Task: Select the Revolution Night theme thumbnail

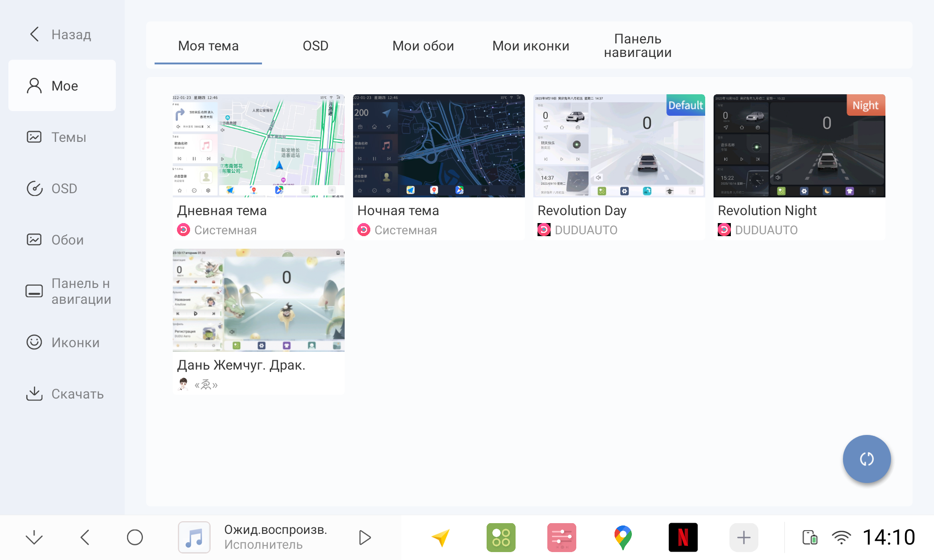Action: 800,146
